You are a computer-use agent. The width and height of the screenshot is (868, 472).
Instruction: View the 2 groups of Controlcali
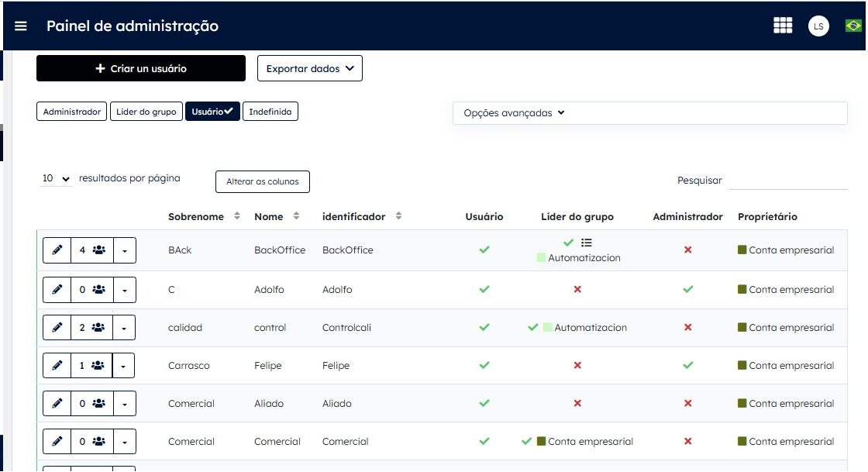91,328
